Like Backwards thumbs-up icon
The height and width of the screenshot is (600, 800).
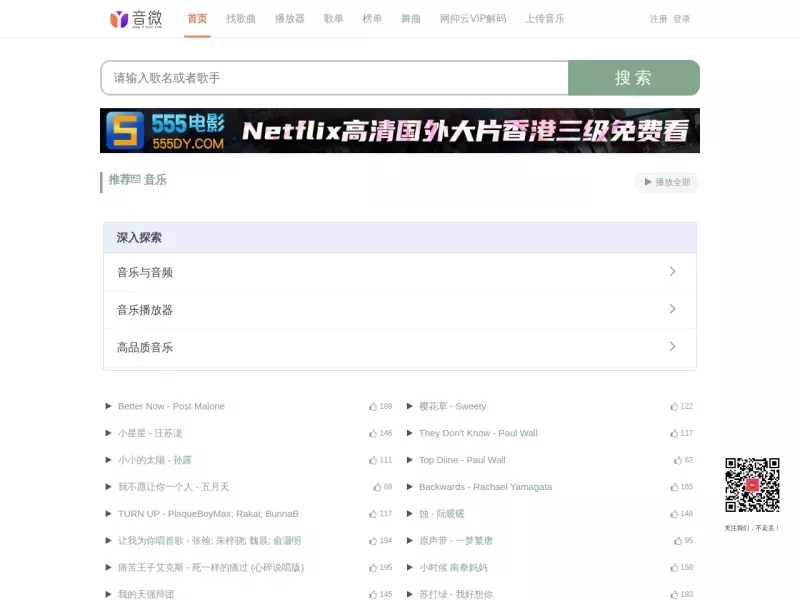coord(674,487)
